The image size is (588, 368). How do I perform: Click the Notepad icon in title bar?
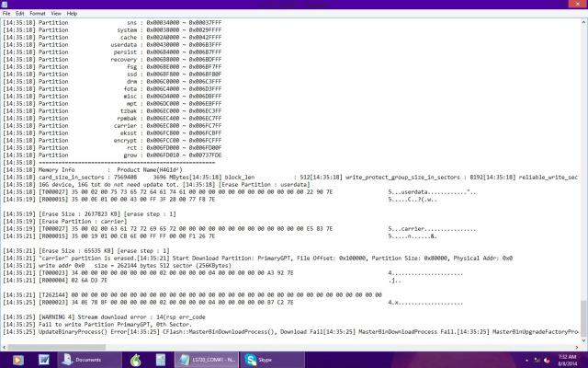pyautogui.click(x=5, y=5)
